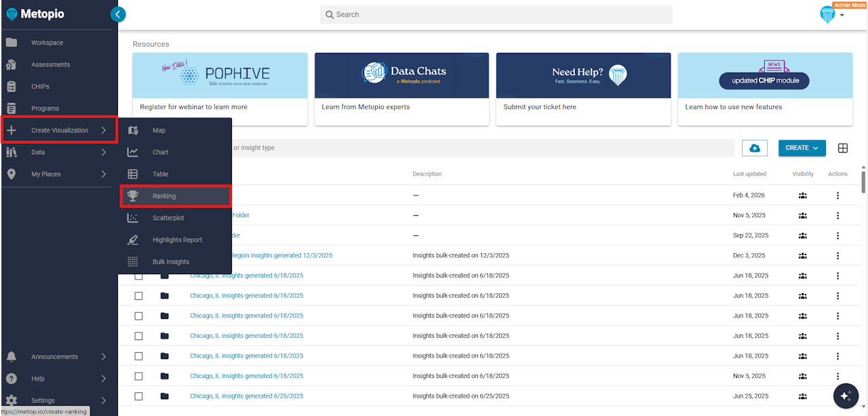
Task: Click the My Places pin icon
Action: (12, 174)
